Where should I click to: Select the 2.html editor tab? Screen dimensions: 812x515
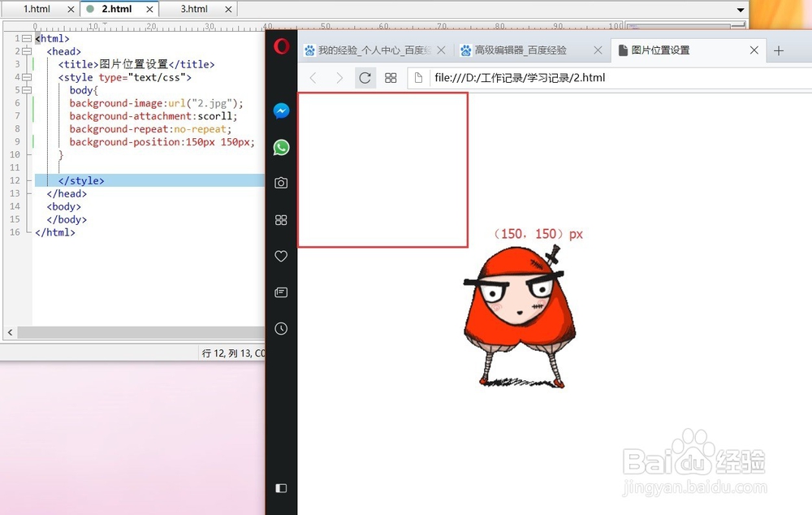116,9
